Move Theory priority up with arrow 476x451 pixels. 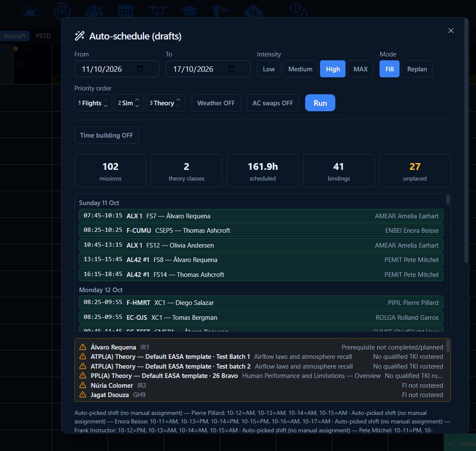pyautogui.click(x=178, y=100)
